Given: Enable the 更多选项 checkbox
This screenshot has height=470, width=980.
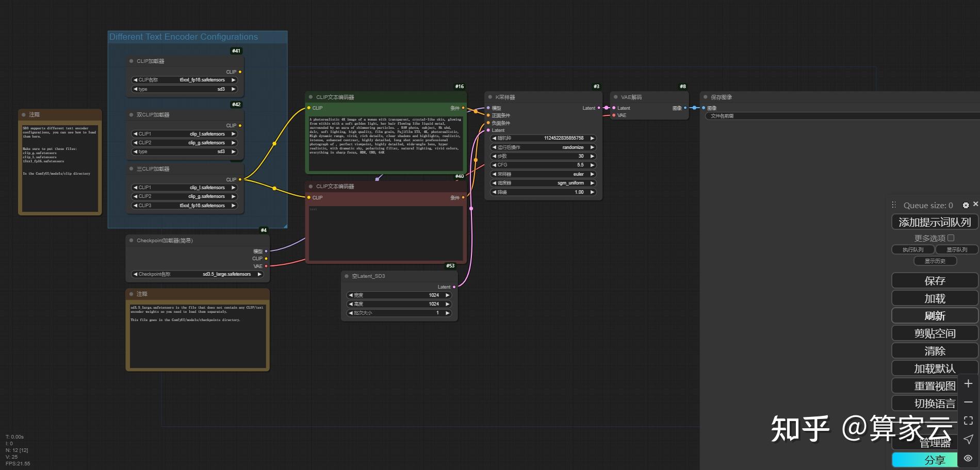Looking at the screenshot, I should pyautogui.click(x=951, y=238).
